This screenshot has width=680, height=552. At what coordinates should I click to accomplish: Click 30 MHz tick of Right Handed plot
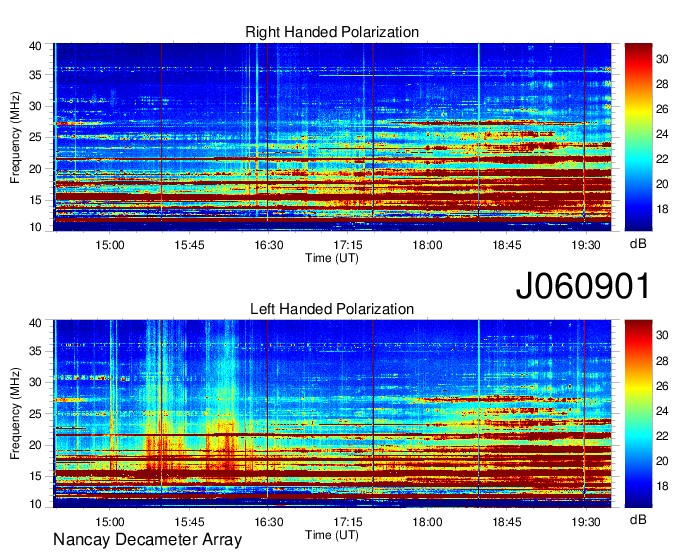36,106
